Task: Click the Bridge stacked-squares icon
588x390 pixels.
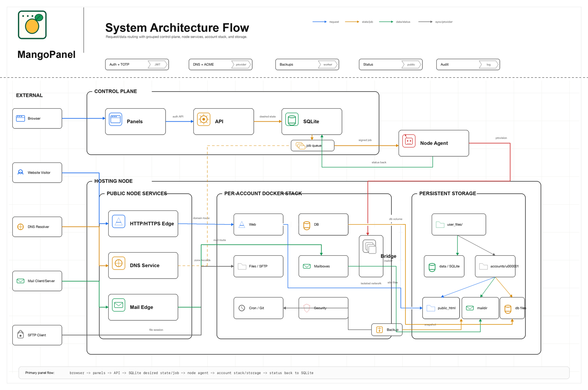Action: [370, 247]
